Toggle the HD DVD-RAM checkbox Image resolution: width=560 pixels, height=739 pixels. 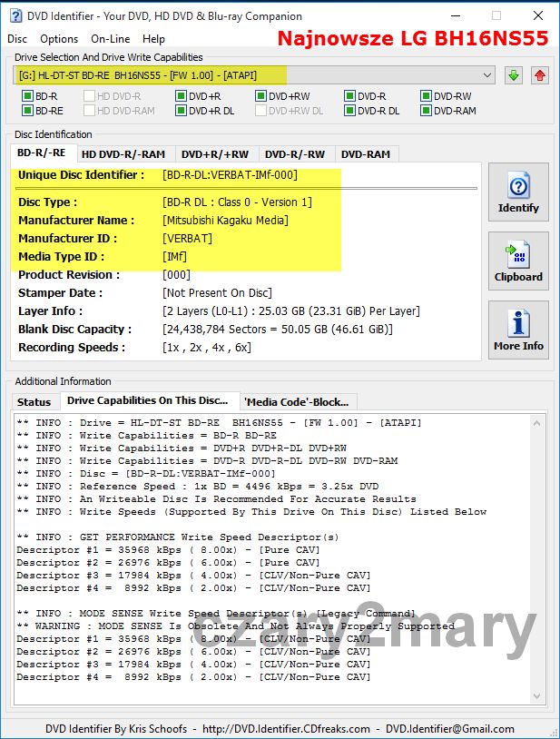point(89,111)
